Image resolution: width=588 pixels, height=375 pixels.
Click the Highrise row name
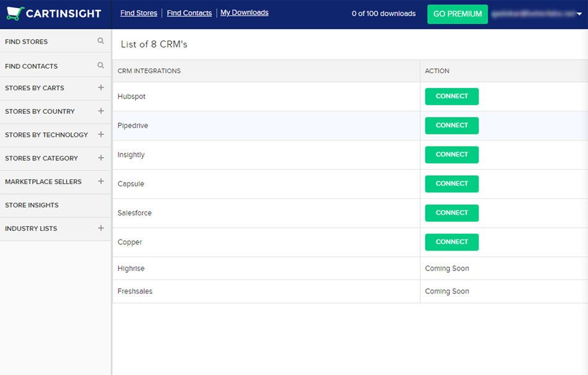coord(131,269)
